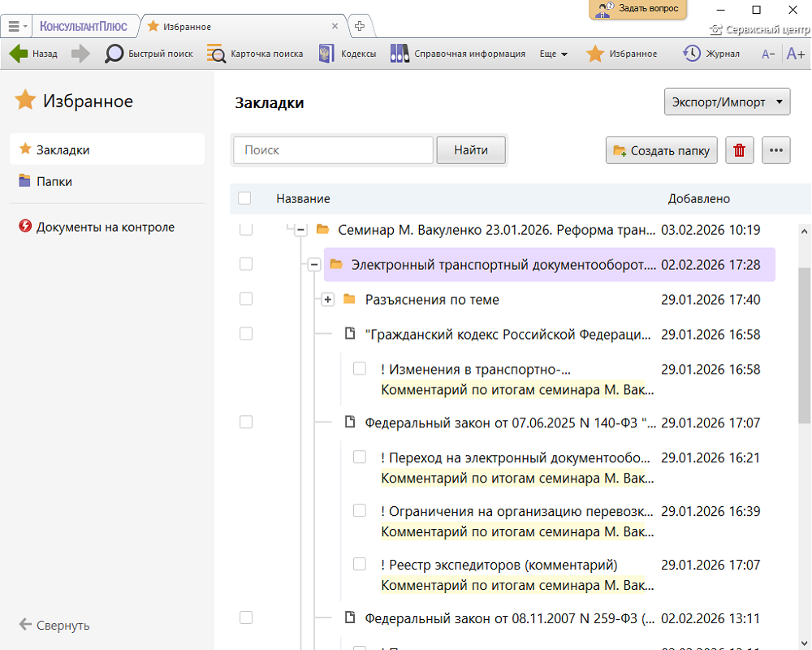812x650 pixels.
Task: Collapse the Электронный транспортный документооборот folder
Action: [x=314, y=265]
